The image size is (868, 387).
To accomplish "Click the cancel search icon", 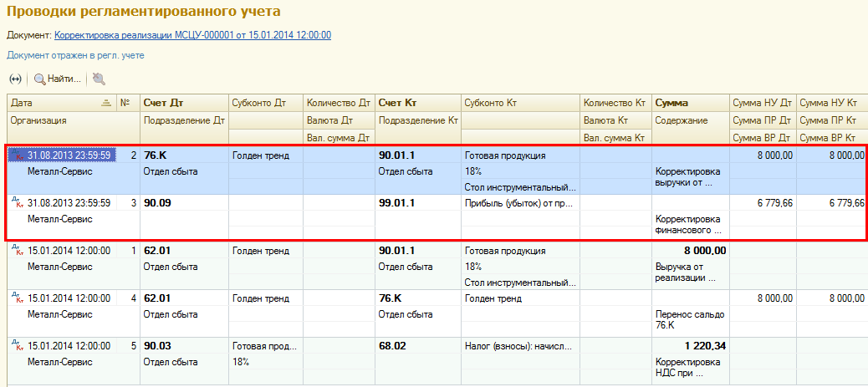I will click(99, 79).
